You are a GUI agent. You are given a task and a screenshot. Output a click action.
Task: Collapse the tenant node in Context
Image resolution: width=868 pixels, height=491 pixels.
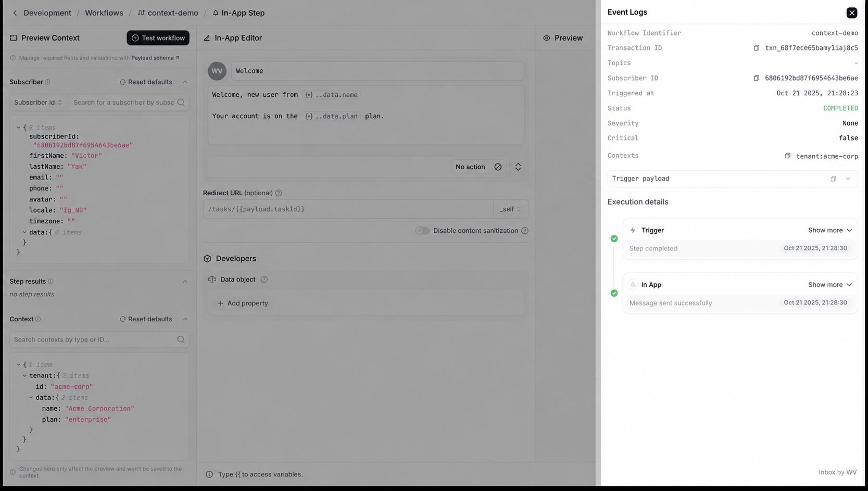pyautogui.click(x=24, y=375)
